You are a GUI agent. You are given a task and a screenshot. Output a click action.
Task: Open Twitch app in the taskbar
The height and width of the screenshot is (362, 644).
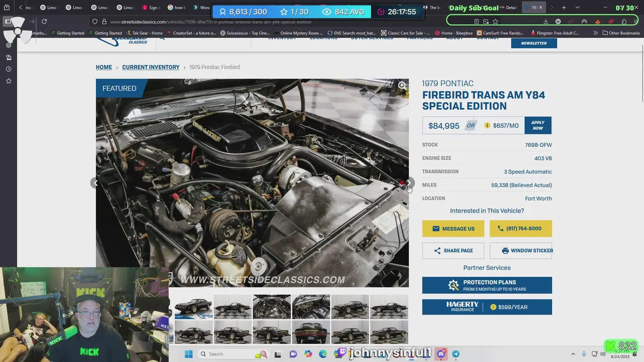342,353
